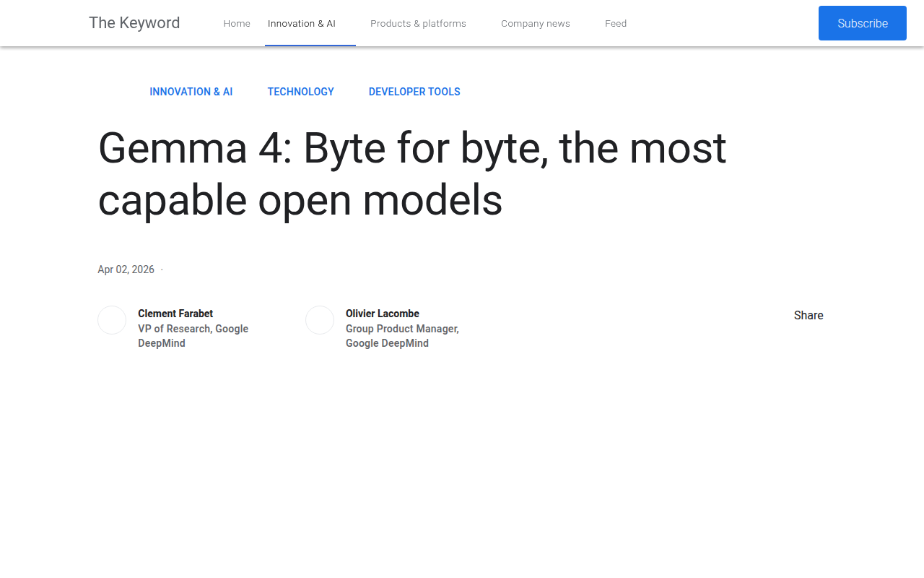This screenshot has height=578, width=924.
Task: Select the TECHNOLOGY category tag
Action: 301,92
